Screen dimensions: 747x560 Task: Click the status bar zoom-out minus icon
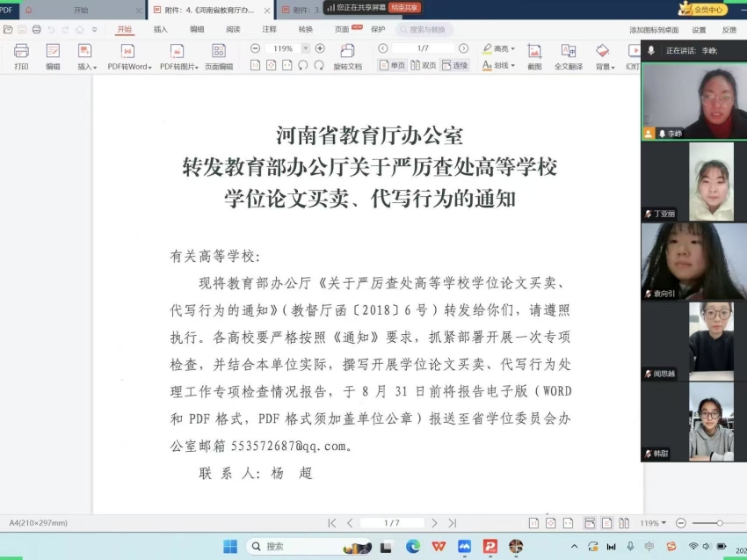tap(681, 523)
